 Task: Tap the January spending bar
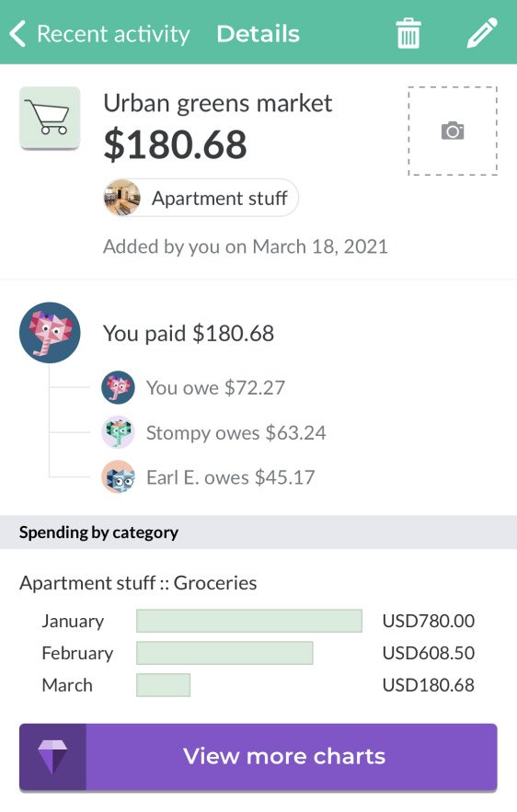249,621
